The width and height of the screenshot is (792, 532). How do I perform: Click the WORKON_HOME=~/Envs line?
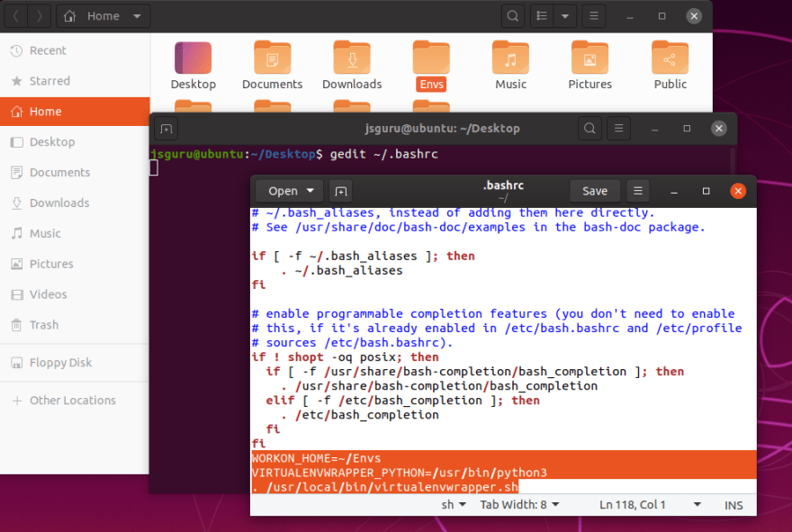point(316,458)
